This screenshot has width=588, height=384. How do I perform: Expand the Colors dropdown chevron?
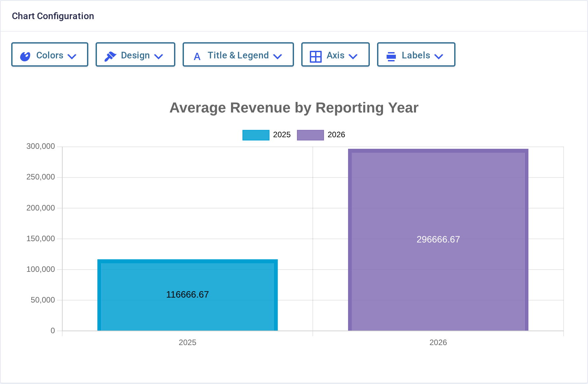point(72,57)
